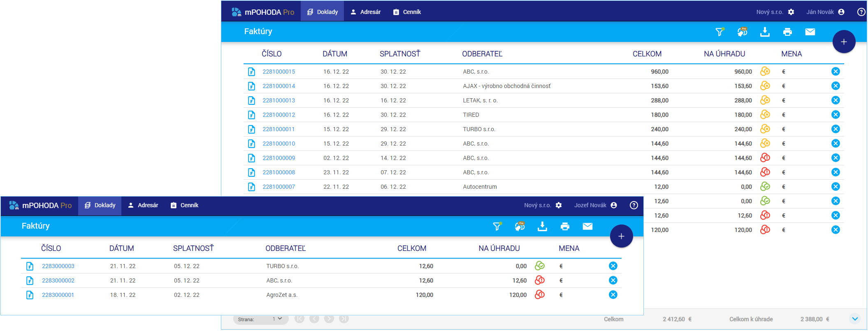The width and height of the screenshot is (868, 331).
Task: Click Pro sync icon in back window toolbar
Action: point(742,32)
